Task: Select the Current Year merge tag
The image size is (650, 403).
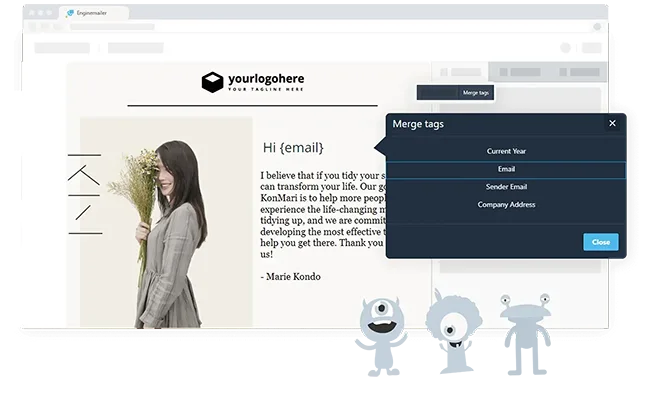Action: coord(506,151)
